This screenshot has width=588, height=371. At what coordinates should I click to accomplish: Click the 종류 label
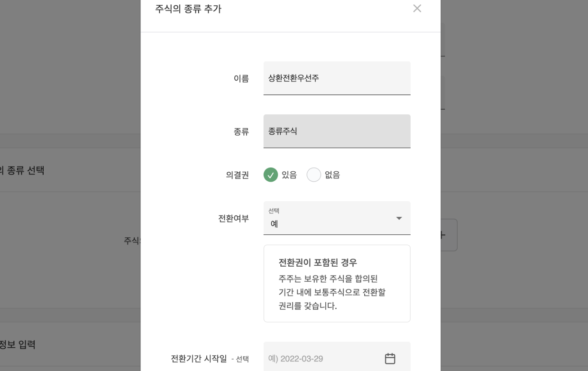click(x=241, y=131)
